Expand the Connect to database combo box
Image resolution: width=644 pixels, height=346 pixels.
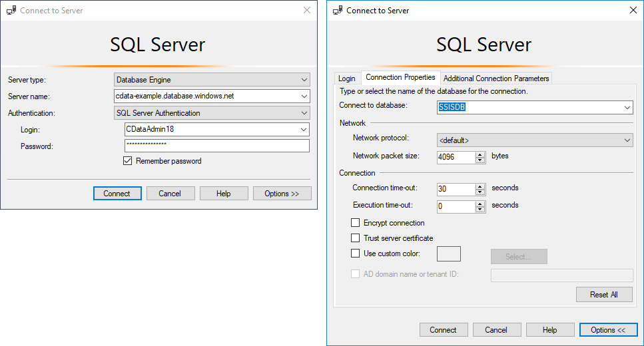627,108
